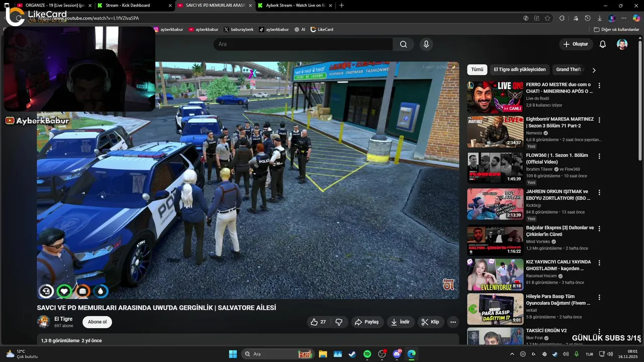Click the YouTube search magnifier button
The image size is (644, 362).
pyautogui.click(x=404, y=44)
